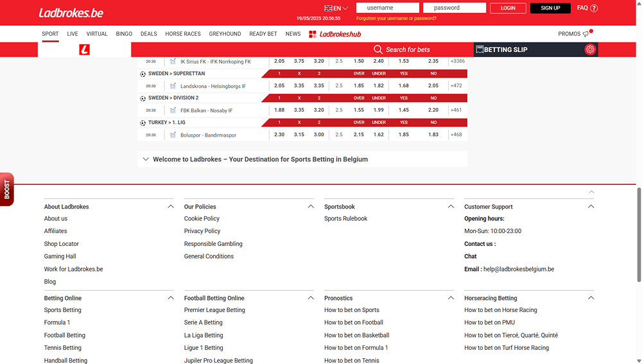Open the News menu tab
Image resolution: width=642 pixels, height=364 pixels.
coord(293,33)
